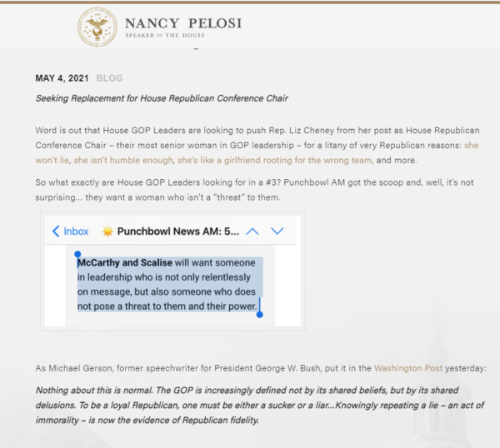500x448 pixels.
Task: Click the SPEAKER OF THE HOUSE subtitle
Action: pyautogui.click(x=165, y=35)
